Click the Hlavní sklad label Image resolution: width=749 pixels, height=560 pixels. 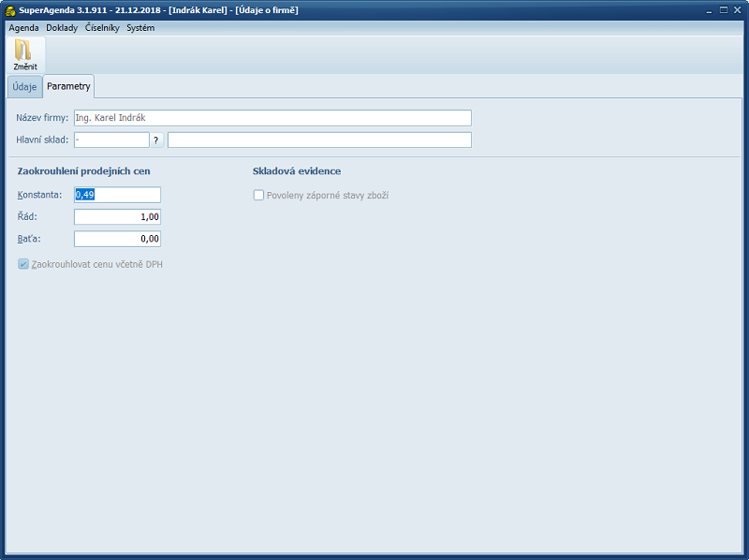[42, 140]
